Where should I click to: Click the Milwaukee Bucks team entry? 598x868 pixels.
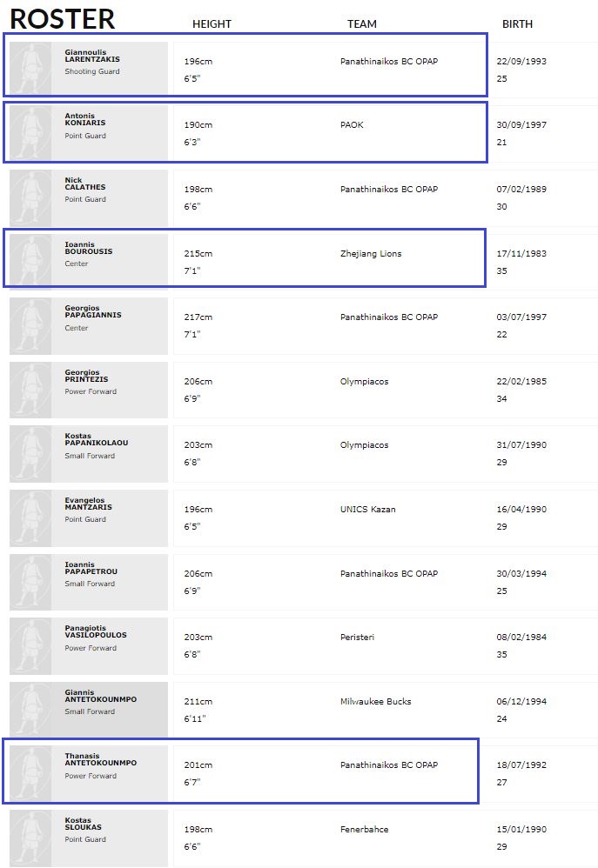point(375,701)
